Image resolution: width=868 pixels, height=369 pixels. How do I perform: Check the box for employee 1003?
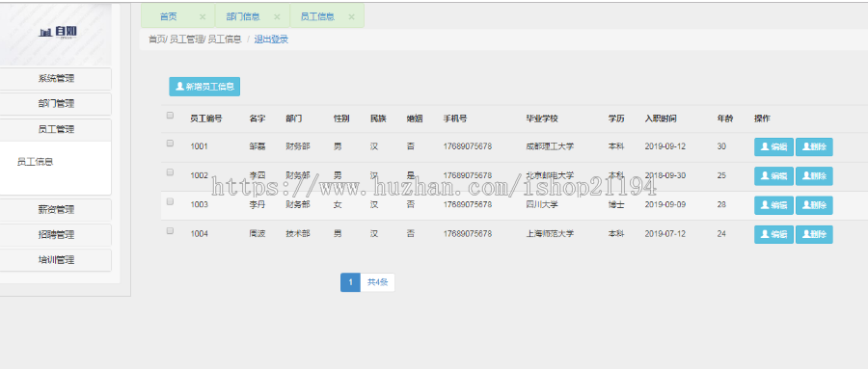tap(170, 201)
